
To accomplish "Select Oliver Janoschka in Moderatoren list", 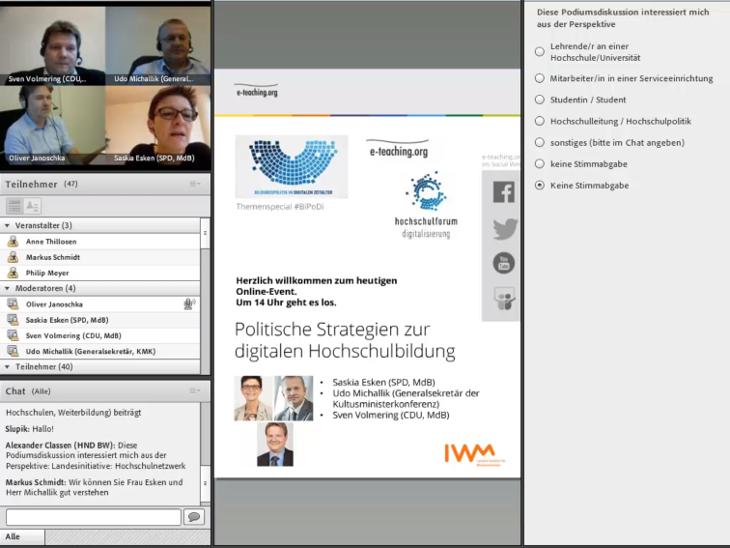I will coord(100,304).
